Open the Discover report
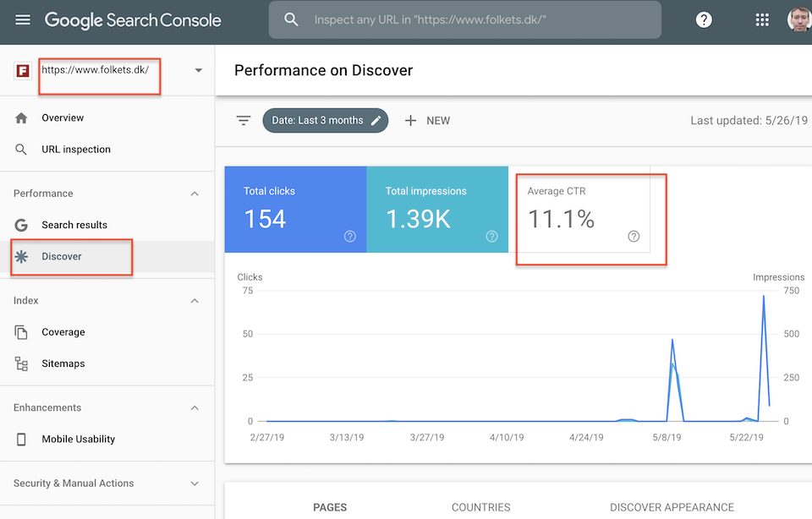This screenshot has width=812, height=519. click(x=107, y=257)
